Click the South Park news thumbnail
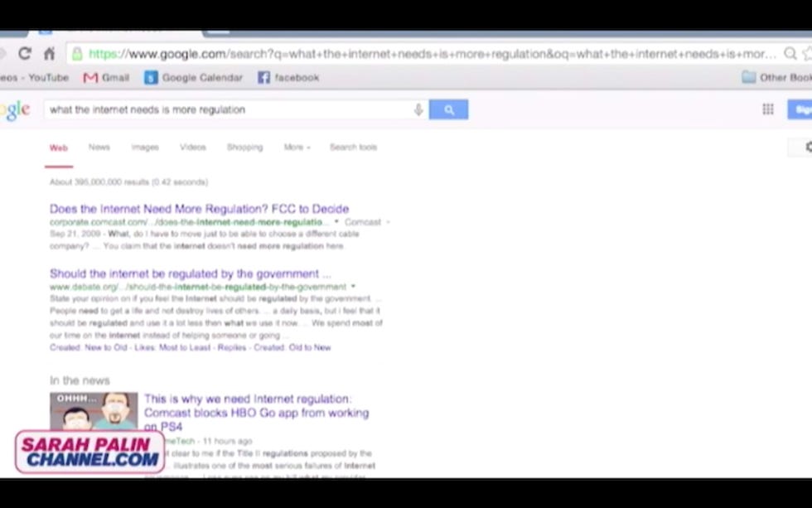The height and width of the screenshot is (508, 812). (x=94, y=412)
